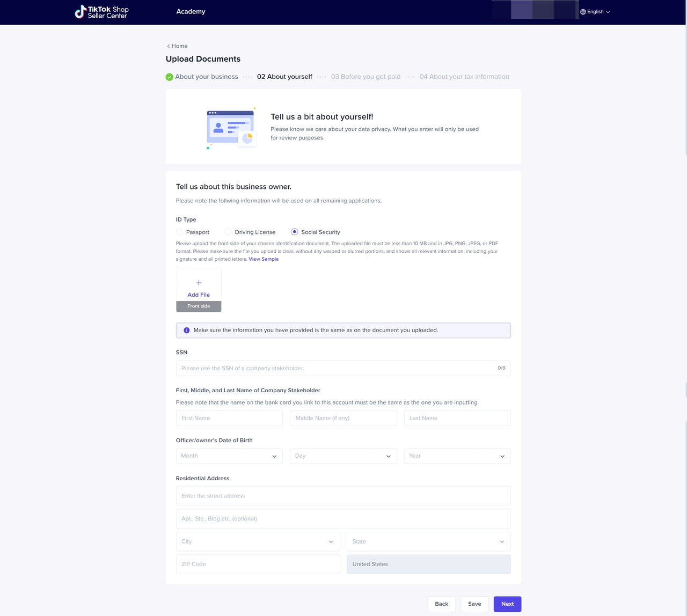Select the Driving License option
This screenshot has height=616, width=687.
click(x=228, y=232)
